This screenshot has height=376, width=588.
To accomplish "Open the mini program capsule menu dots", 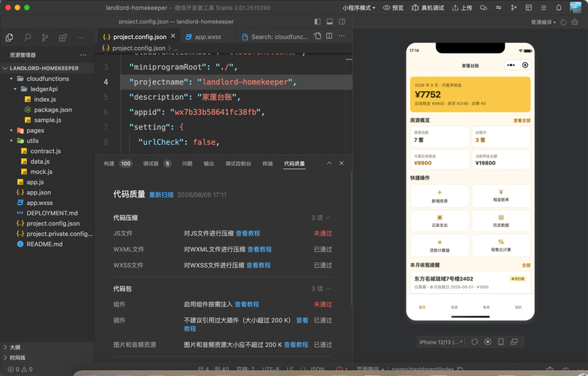I will coord(511,65).
